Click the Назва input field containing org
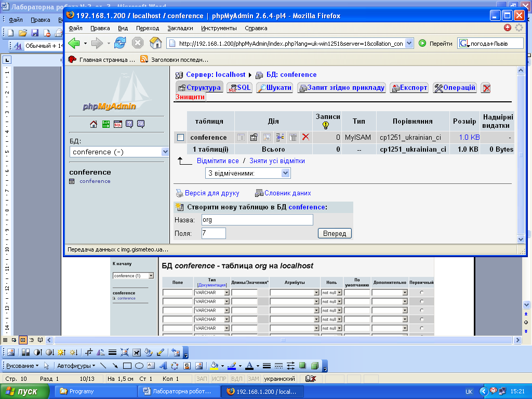Screen dimensions: 532x399 257,220
